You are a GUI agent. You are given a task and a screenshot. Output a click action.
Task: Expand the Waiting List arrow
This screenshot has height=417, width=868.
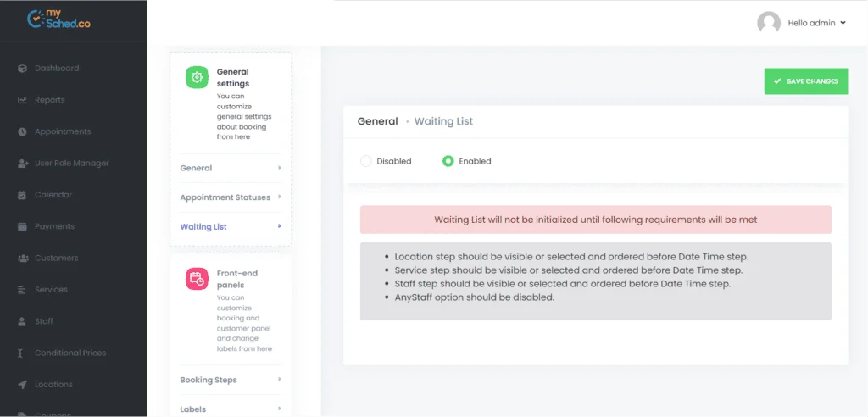(x=280, y=226)
